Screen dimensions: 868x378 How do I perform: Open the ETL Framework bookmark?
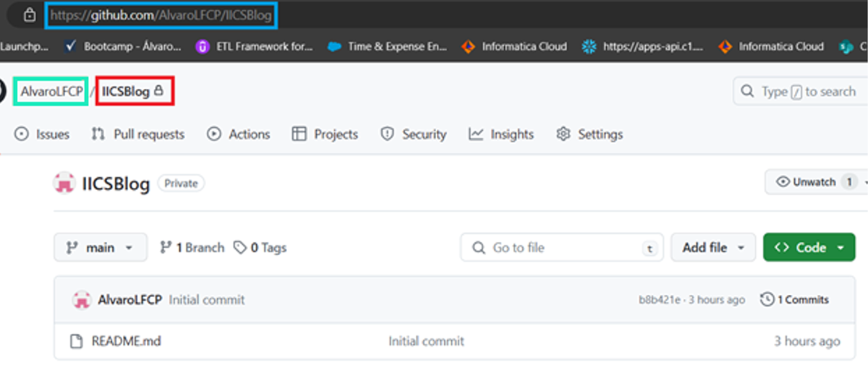click(x=255, y=46)
